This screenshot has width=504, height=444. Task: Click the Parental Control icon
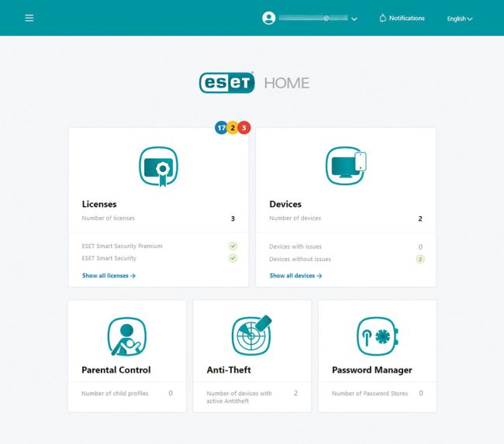(127, 336)
